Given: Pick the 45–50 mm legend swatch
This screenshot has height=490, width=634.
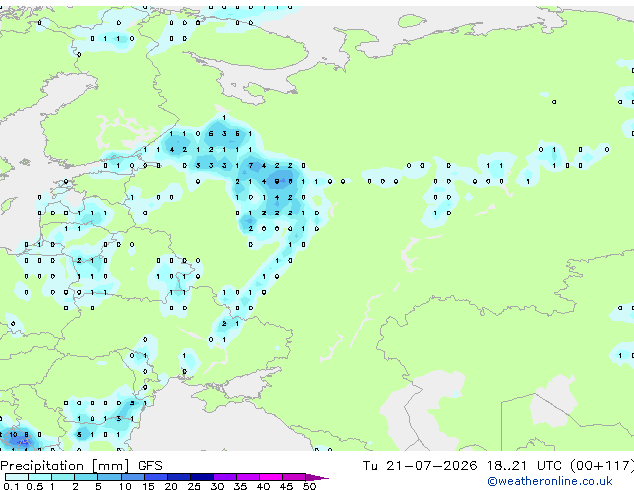Looking at the screenshot, I should [294, 477].
